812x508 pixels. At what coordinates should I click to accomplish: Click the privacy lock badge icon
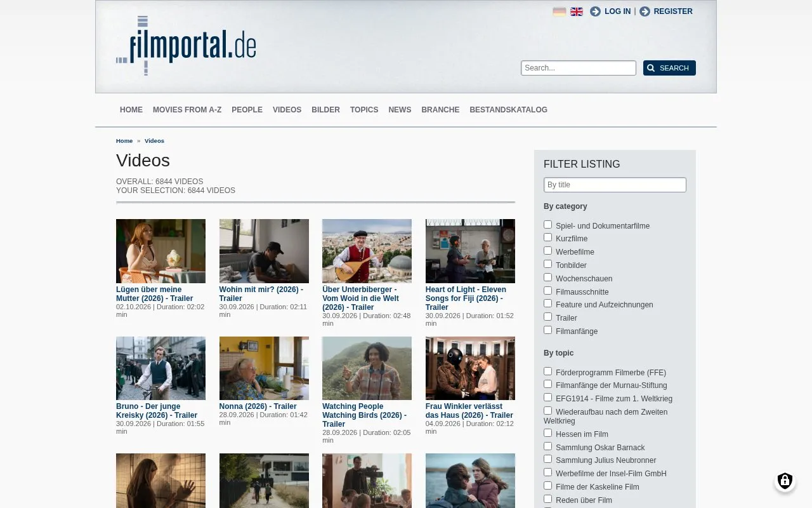(x=785, y=481)
